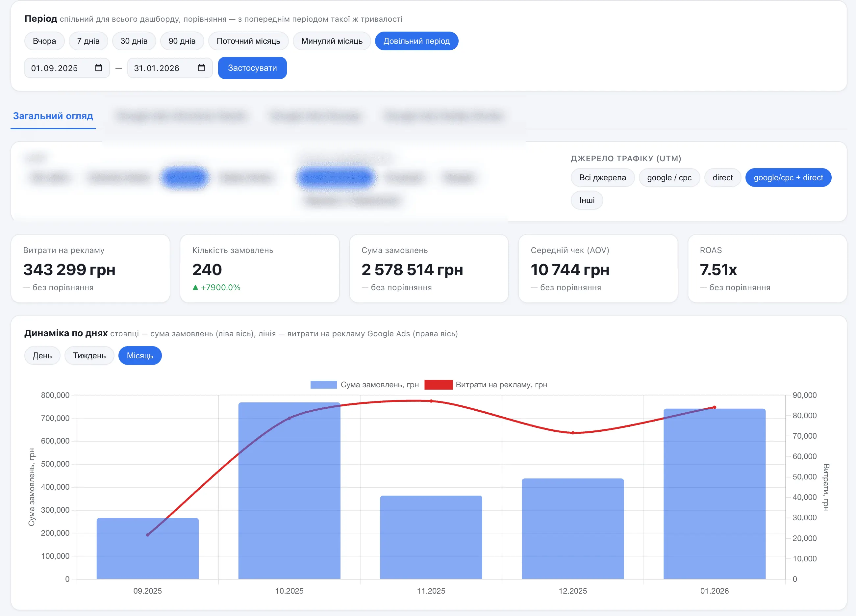Click the ДЖЕРЕЛО ТРАФІКУ (UTM) label
The image size is (856, 616).
626,159
